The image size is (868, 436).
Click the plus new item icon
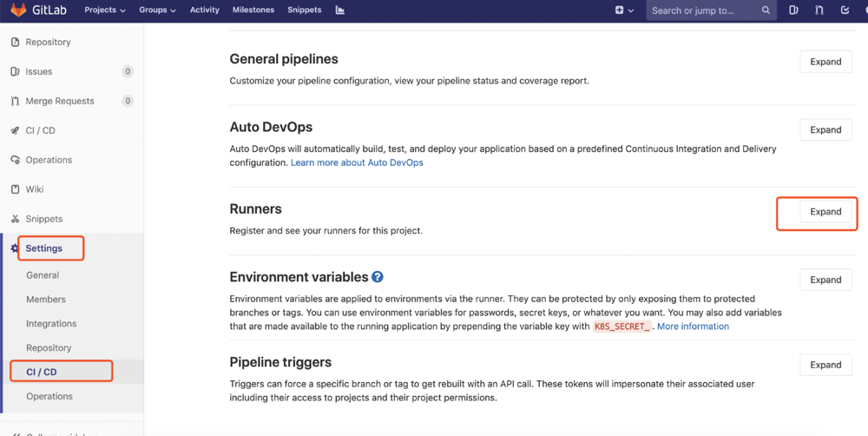pos(620,10)
